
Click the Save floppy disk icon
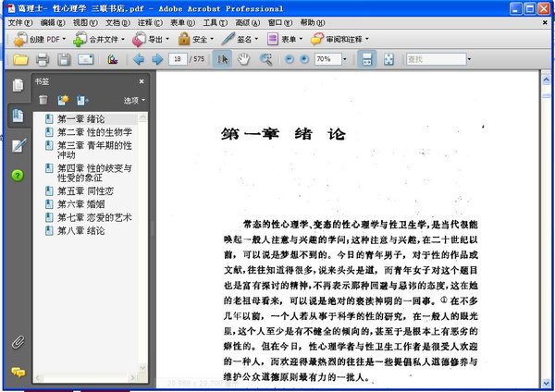tap(64, 59)
